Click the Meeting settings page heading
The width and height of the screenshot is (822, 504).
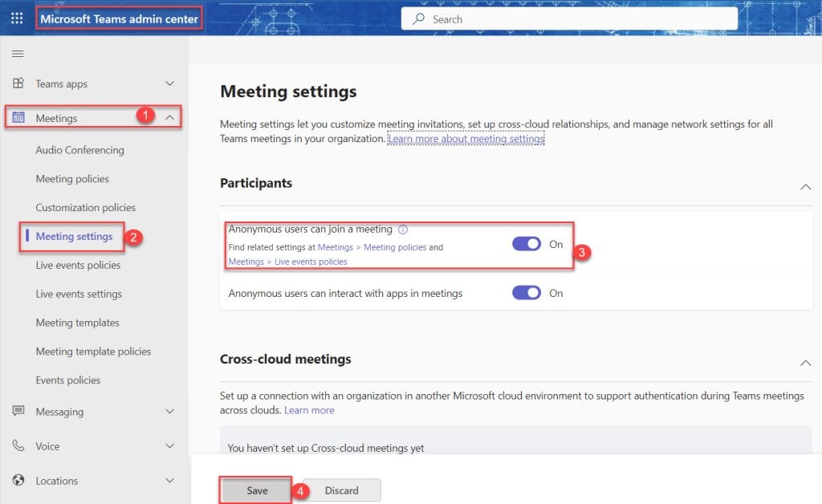pyautogui.click(x=288, y=91)
